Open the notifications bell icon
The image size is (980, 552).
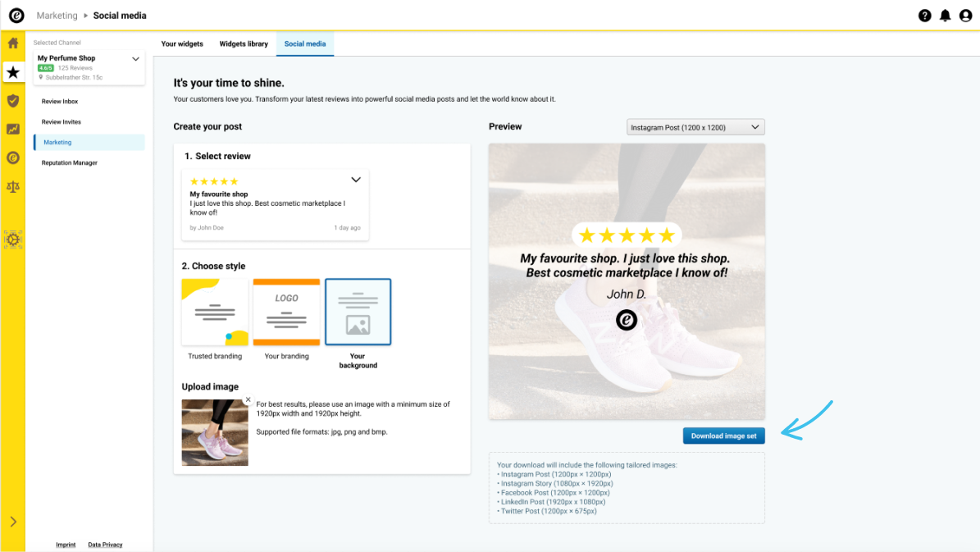tap(945, 16)
